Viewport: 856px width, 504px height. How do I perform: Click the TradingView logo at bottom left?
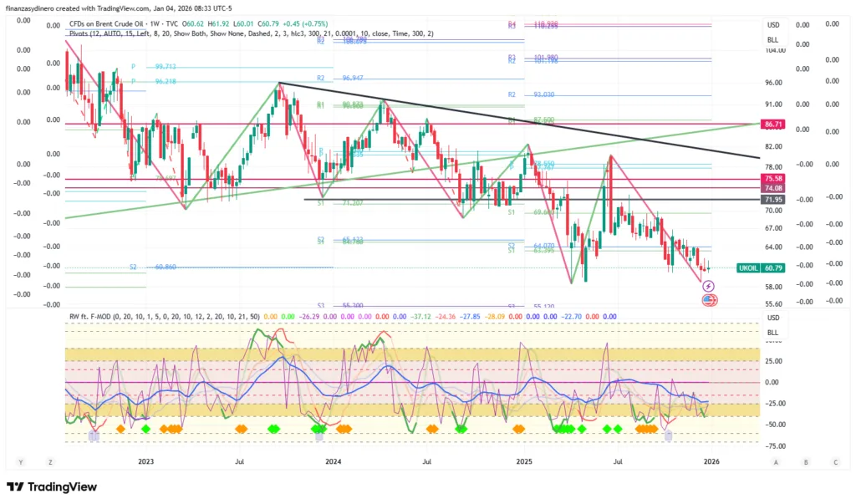coord(52,487)
